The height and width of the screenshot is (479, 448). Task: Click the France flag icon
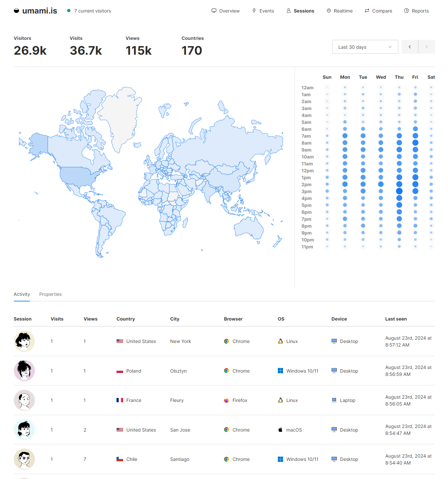coord(120,400)
